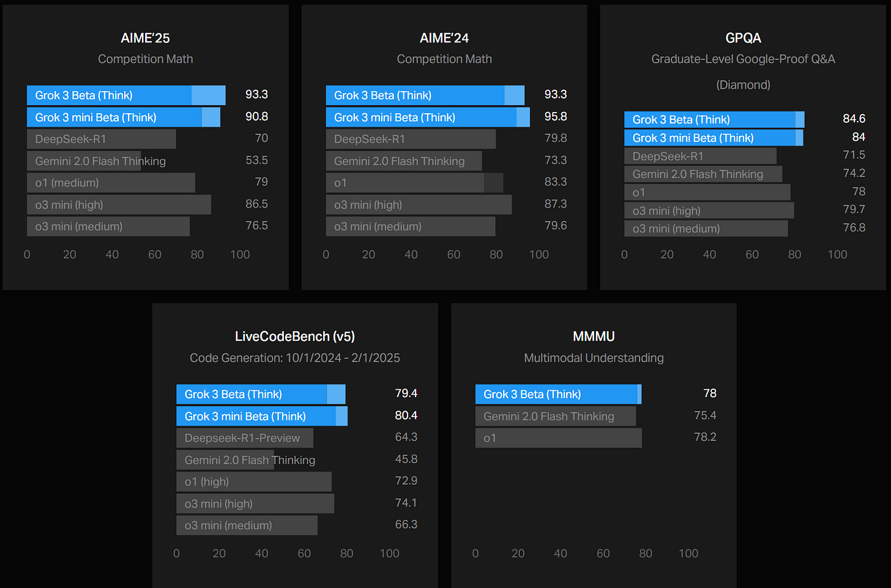Click the Deepseek-R1-Preview bar

245,438
